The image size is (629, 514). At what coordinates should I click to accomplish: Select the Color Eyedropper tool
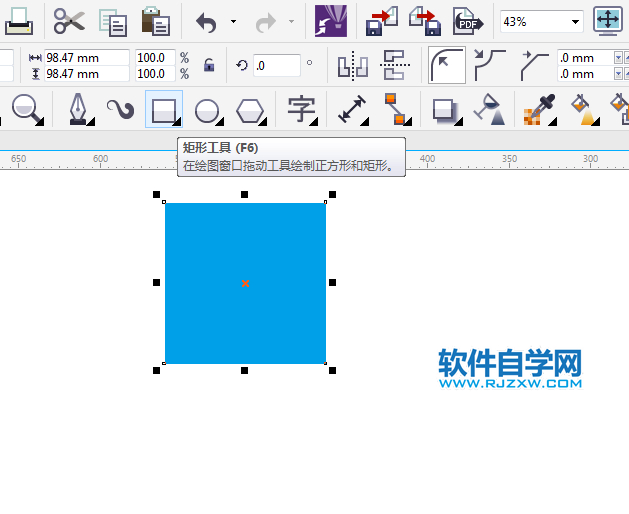coord(540,109)
